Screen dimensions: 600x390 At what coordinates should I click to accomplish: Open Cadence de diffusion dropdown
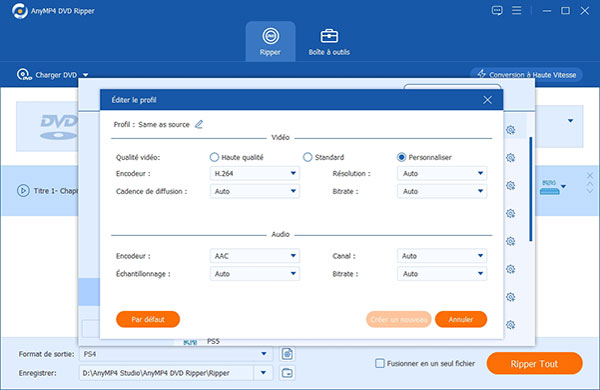[x=254, y=191]
